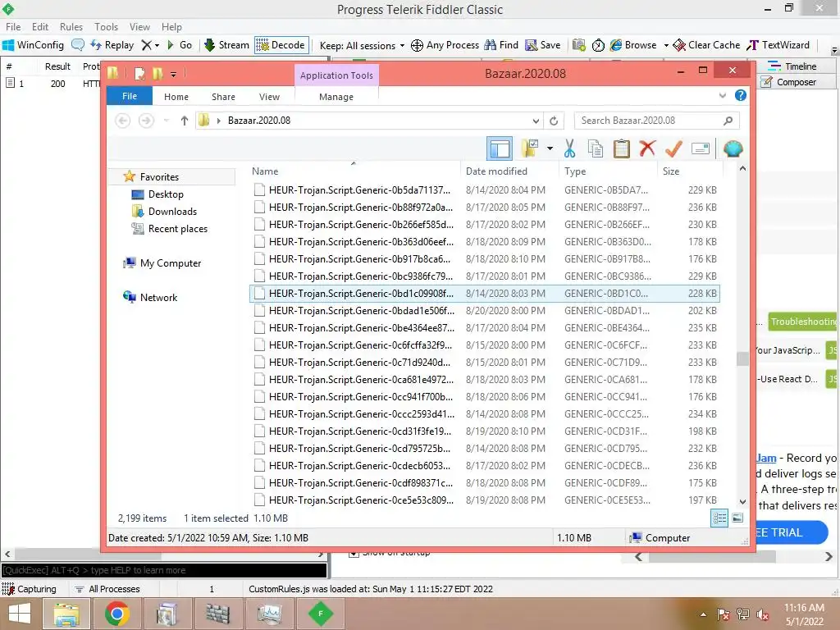Open the Explorer View ribbon tab
The width and height of the screenshot is (840, 630).
pyautogui.click(x=269, y=97)
